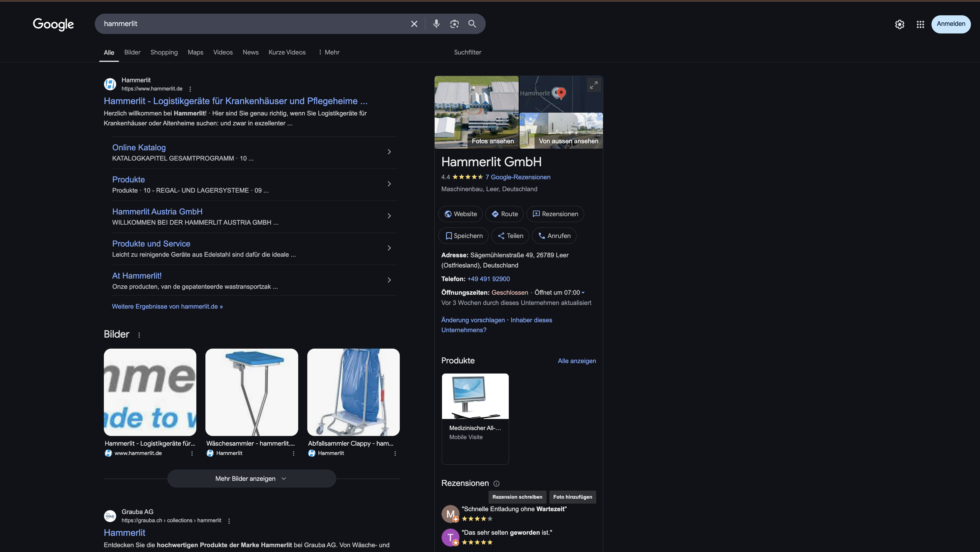Call the business with Anrufen
The width and height of the screenshot is (980, 552).
554,236
